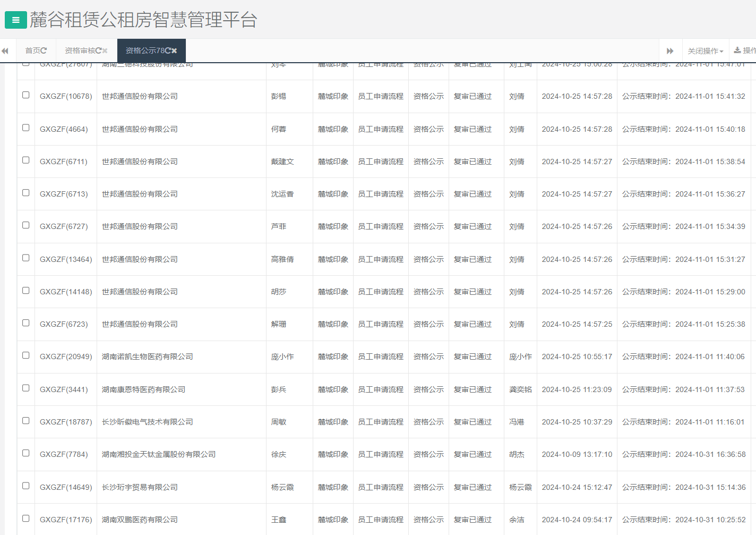Viewport: 756px width, 535px height.
Task: Check the checkbox for 庞小作's row
Action: (25, 356)
